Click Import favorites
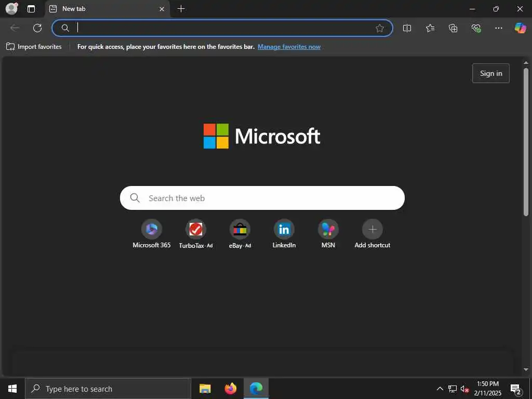Viewport: 532px width, 399px height. point(34,47)
